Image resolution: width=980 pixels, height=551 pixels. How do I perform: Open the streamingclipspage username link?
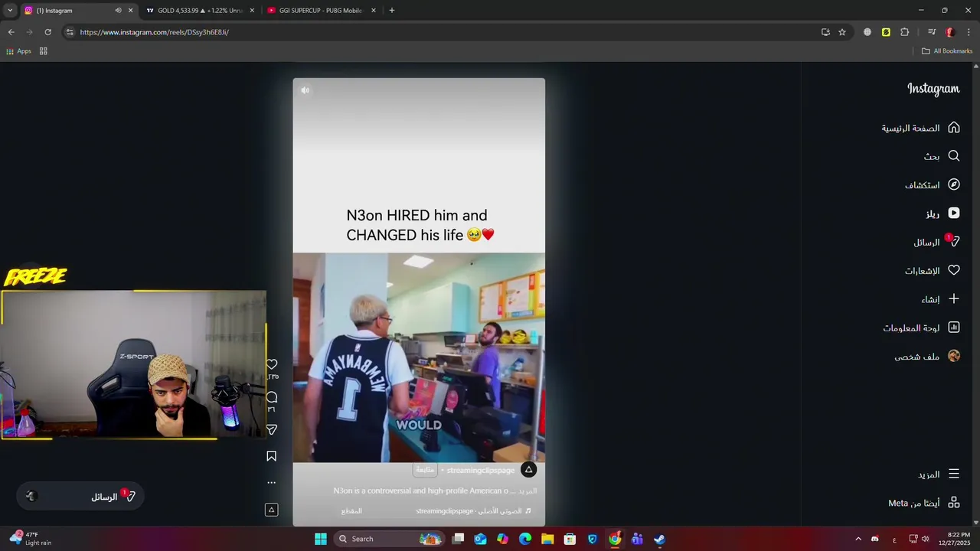[480, 470]
